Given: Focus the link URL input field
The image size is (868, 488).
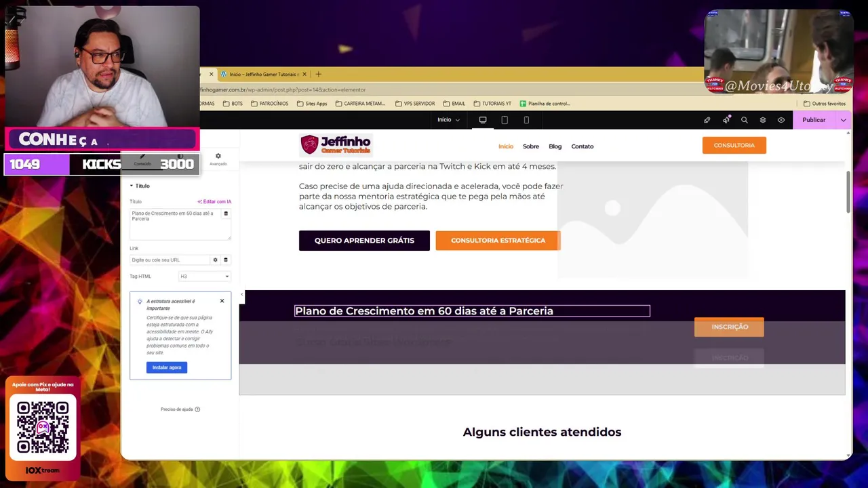Looking at the screenshot, I should click(170, 260).
